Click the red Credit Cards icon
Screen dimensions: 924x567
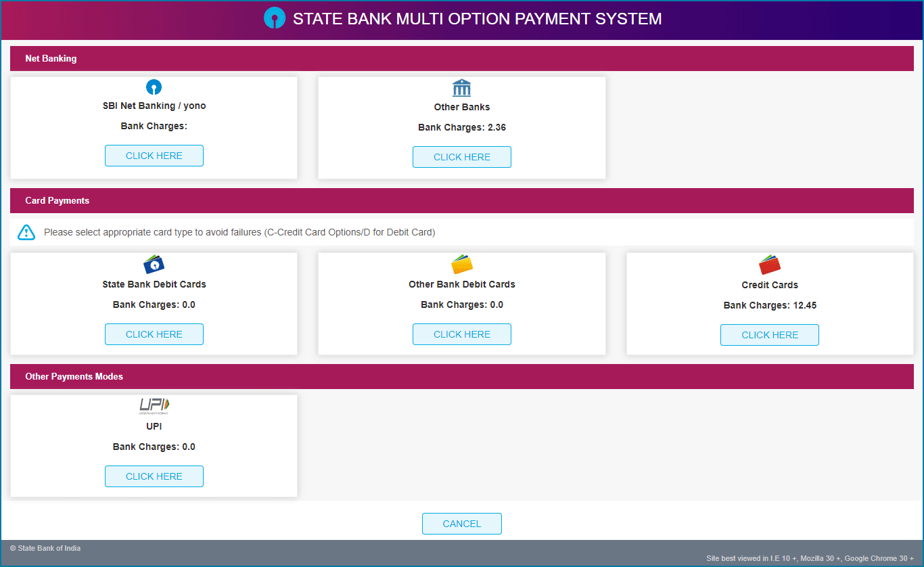point(770,265)
